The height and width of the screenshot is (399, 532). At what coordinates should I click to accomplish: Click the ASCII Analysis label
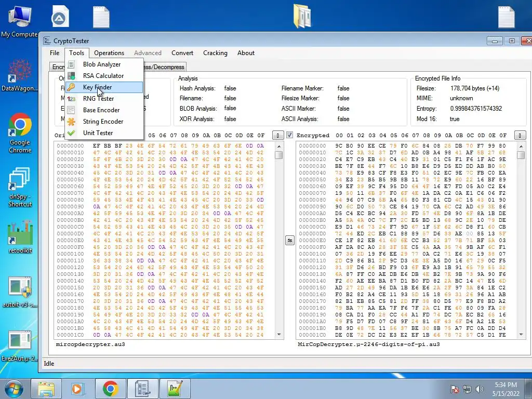[300, 119]
